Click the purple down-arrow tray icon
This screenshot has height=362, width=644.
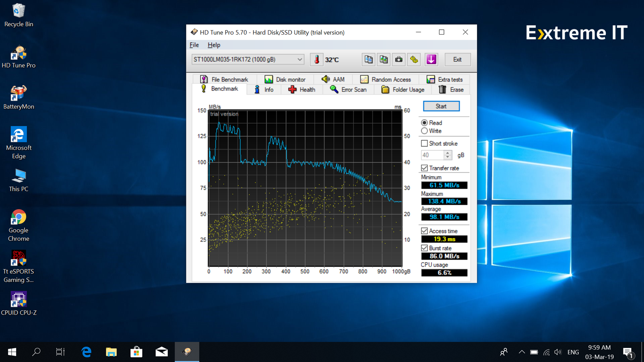coord(431,60)
